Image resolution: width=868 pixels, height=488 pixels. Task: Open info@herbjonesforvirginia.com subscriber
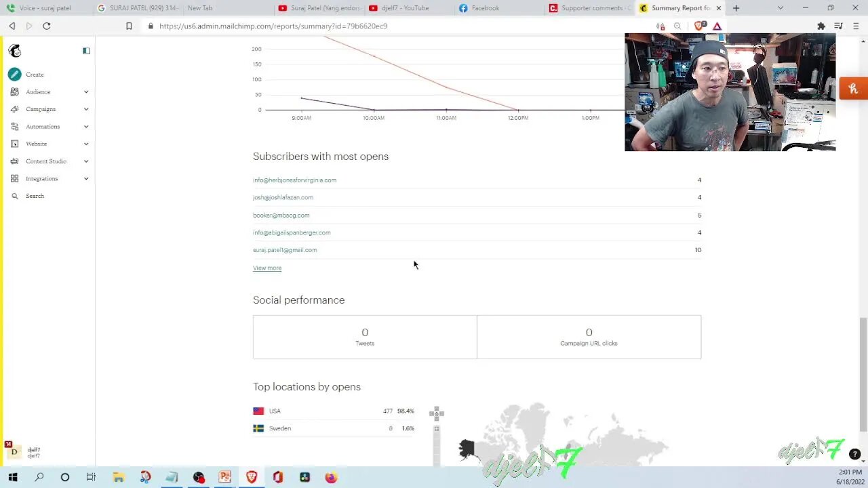pos(294,180)
